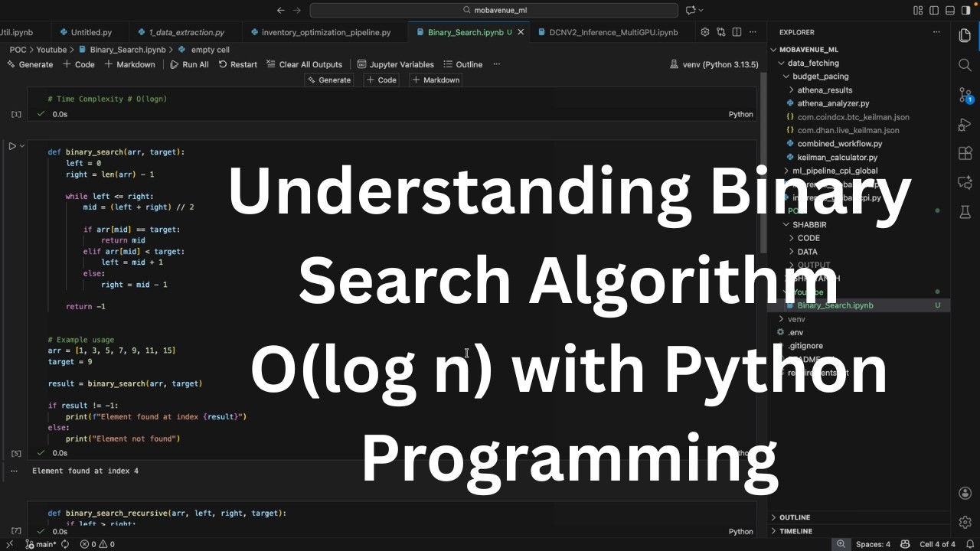Close the Binary_Search.ipynb tab

pyautogui.click(x=521, y=32)
